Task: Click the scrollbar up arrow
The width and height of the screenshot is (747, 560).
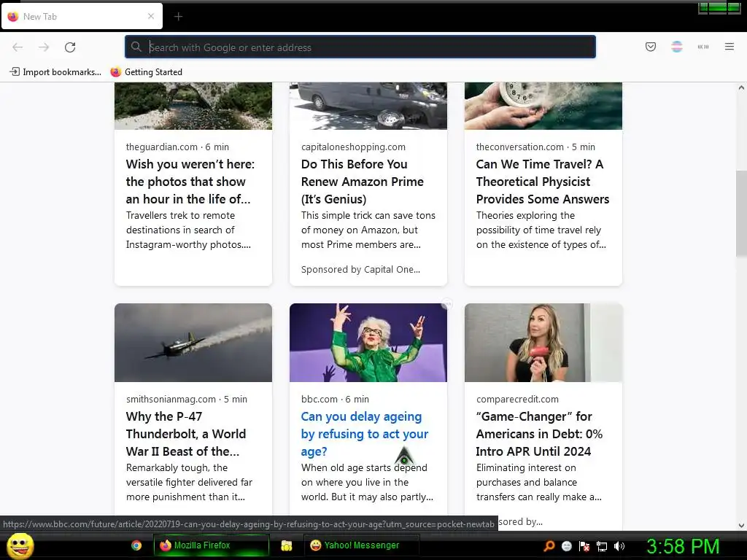Action: coord(741,87)
